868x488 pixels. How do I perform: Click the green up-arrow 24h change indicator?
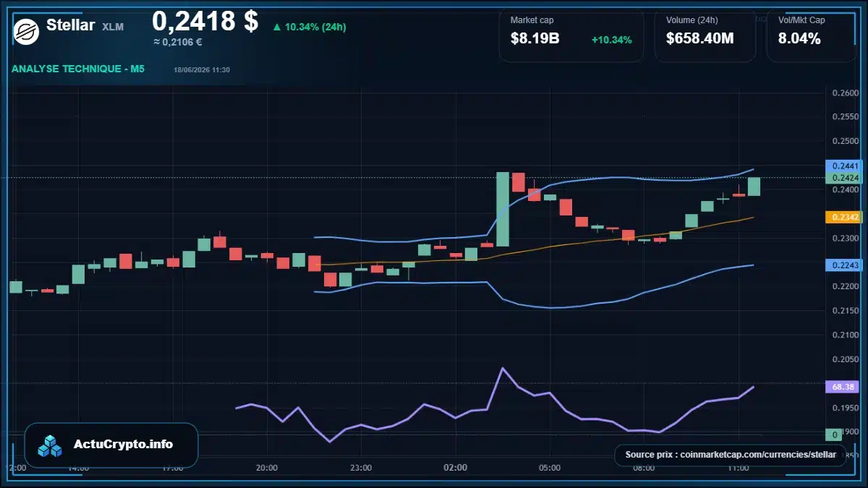[x=276, y=27]
